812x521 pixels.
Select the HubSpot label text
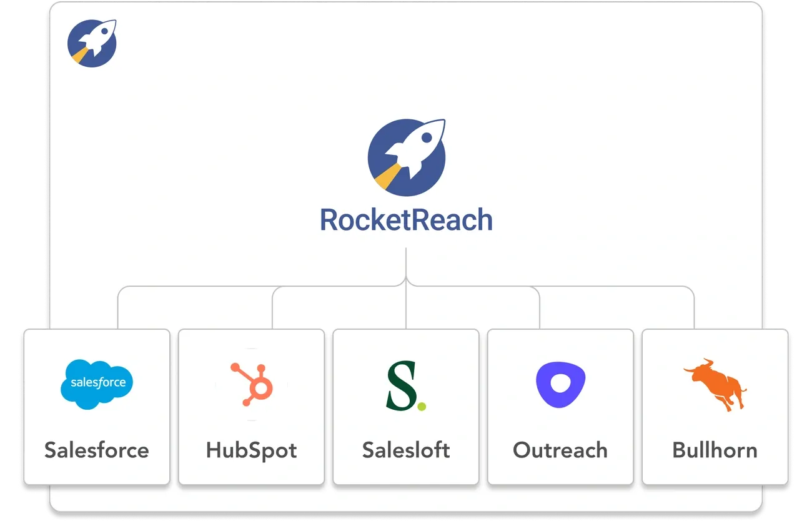(x=251, y=450)
